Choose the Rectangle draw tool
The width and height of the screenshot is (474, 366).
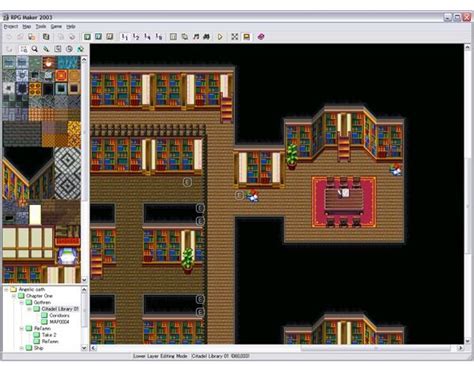click(58, 49)
